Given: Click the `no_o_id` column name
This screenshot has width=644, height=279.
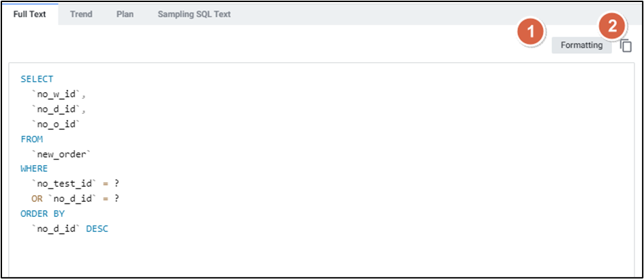Looking at the screenshot, I should pos(57,124).
